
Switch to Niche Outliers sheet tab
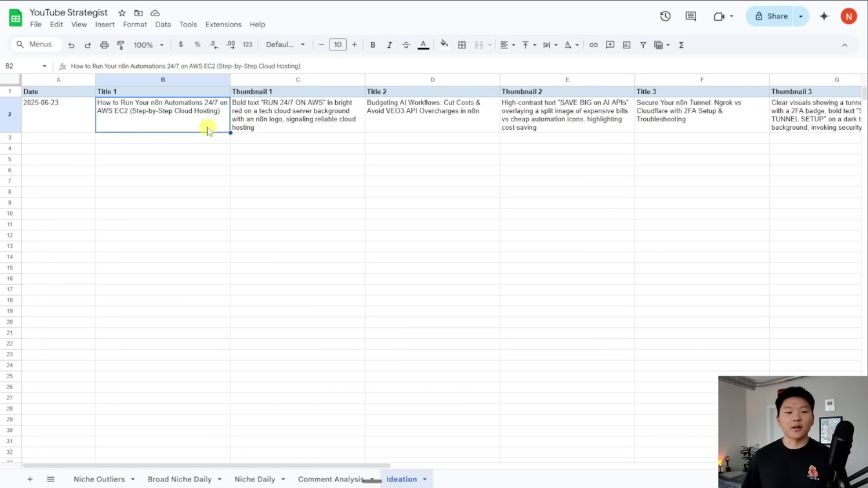[x=99, y=479]
